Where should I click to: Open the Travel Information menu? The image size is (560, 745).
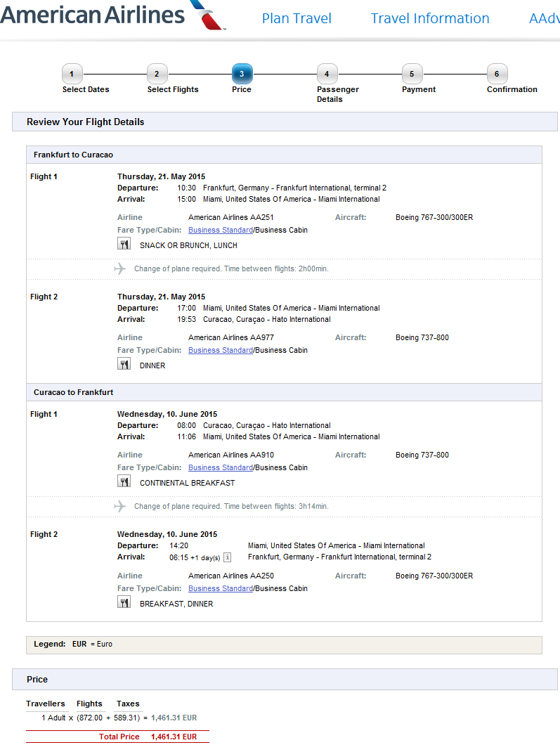[x=430, y=18]
